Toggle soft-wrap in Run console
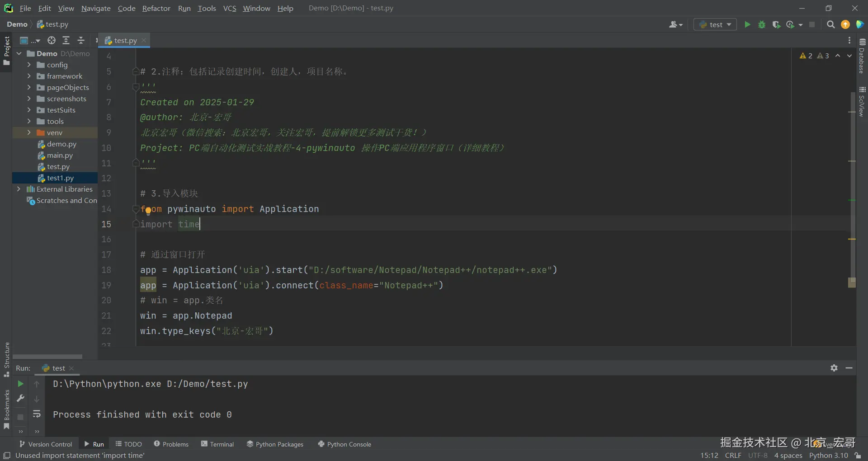 tap(37, 414)
